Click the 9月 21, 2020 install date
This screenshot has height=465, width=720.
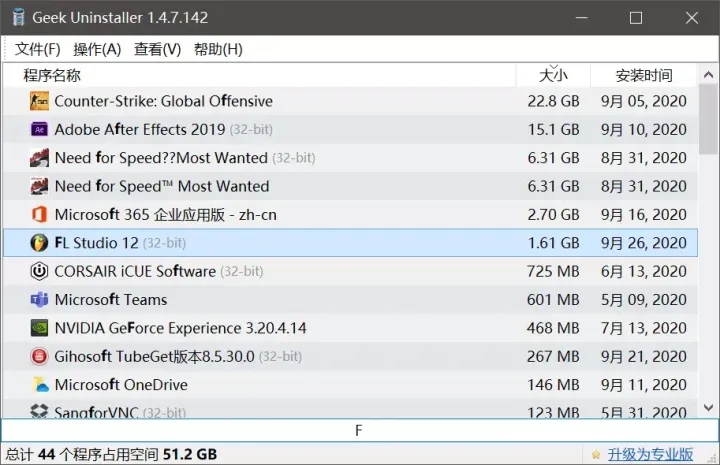pos(644,356)
